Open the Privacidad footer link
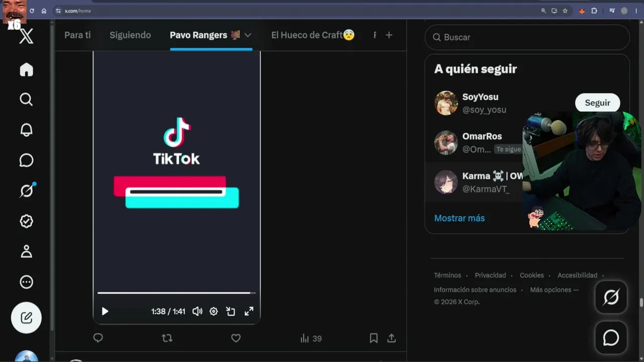The height and width of the screenshot is (362, 644). pos(491,275)
